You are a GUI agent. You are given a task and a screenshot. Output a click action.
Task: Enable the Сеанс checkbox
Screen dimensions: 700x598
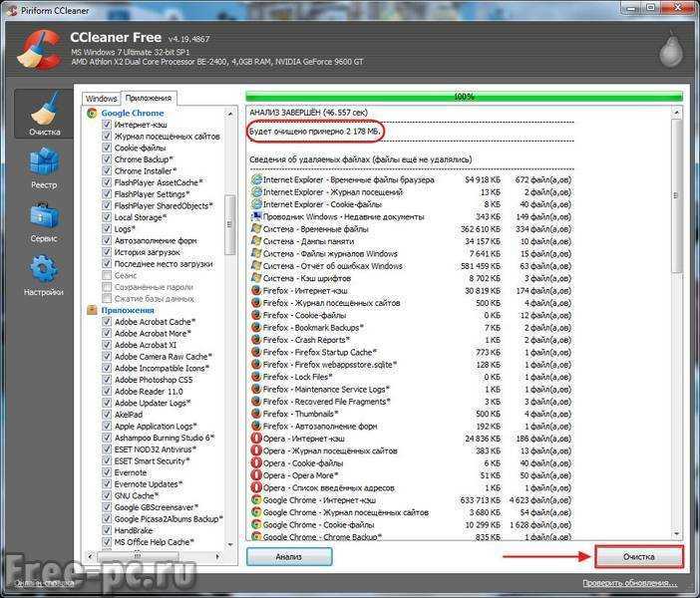click(x=107, y=275)
